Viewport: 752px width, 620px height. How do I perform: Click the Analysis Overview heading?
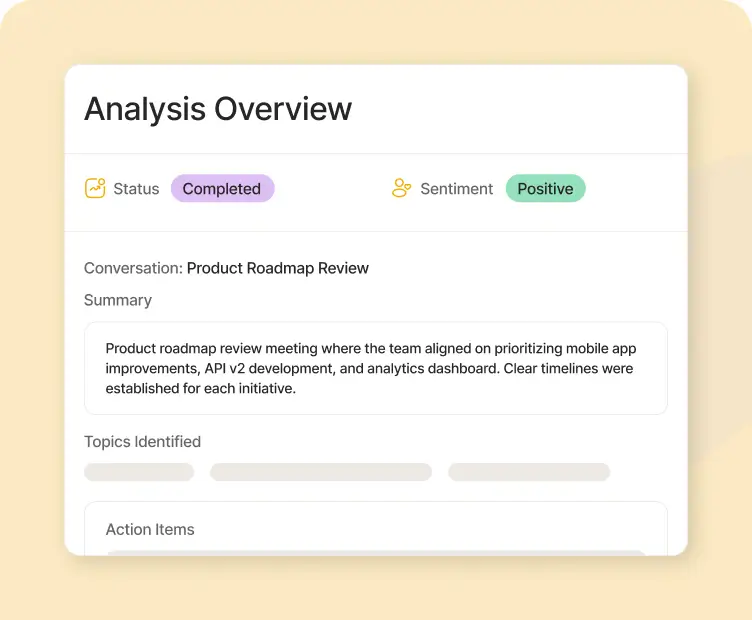pos(218,109)
